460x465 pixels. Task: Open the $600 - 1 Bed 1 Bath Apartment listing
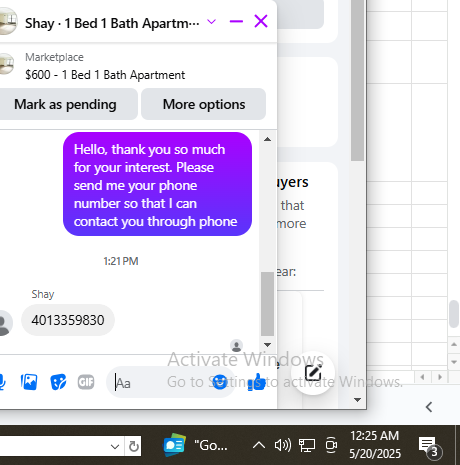coord(105,75)
